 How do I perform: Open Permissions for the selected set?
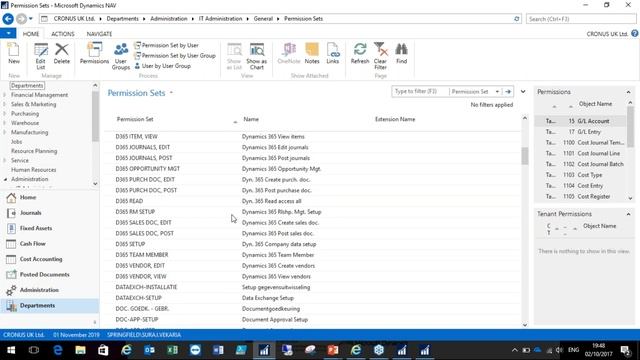pyautogui.click(x=94, y=53)
